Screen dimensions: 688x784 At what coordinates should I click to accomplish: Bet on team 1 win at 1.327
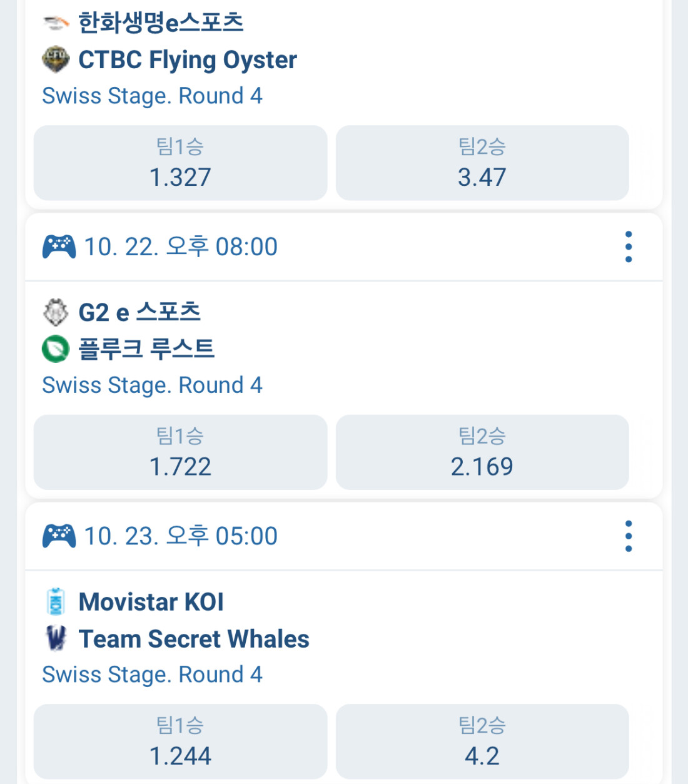point(180,163)
